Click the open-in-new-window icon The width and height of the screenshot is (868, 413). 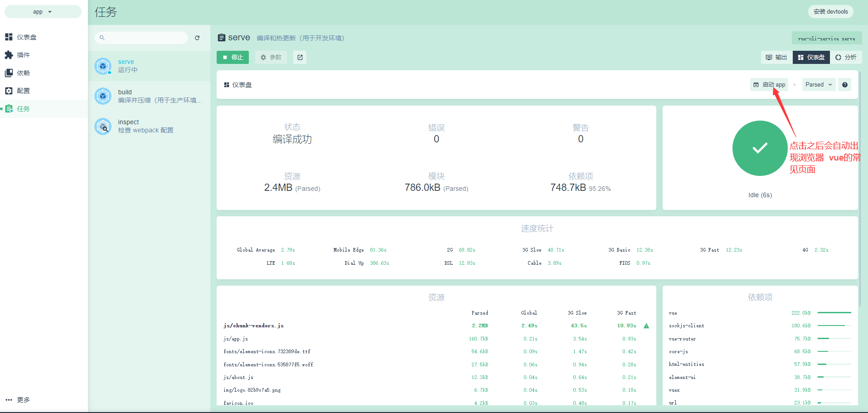point(300,57)
